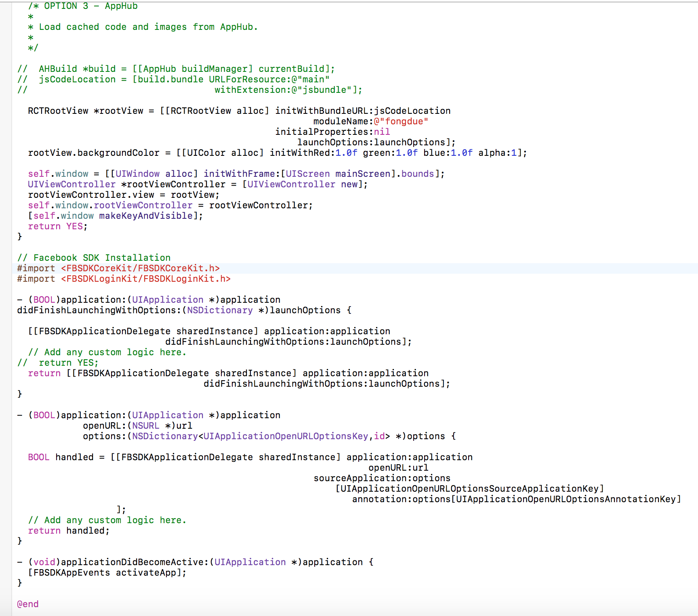This screenshot has height=616, width=698.
Task: Click the @"fongdue" module name string
Action: coord(401,122)
